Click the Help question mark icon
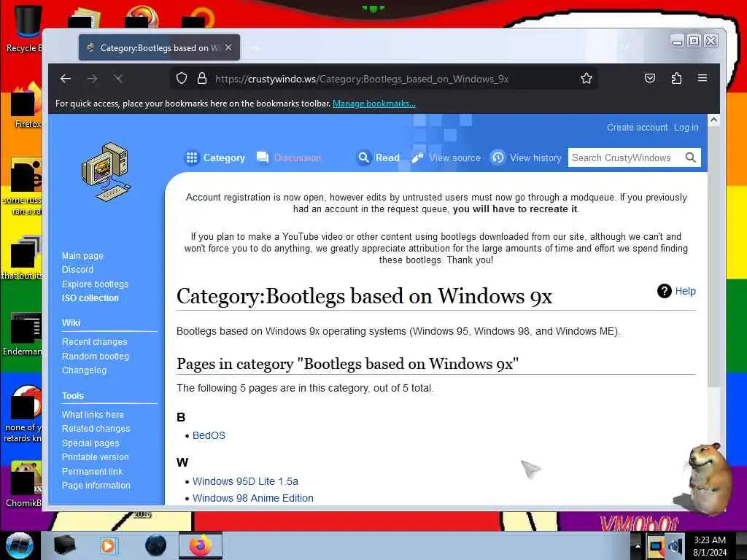The width and height of the screenshot is (747, 560). click(x=664, y=291)
